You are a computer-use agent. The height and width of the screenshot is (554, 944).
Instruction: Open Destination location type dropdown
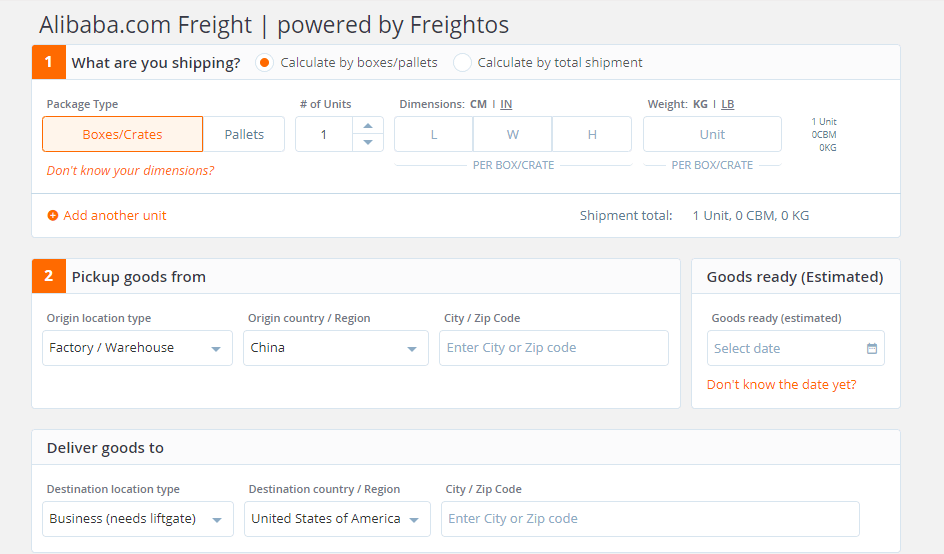[x=137, y=519]
